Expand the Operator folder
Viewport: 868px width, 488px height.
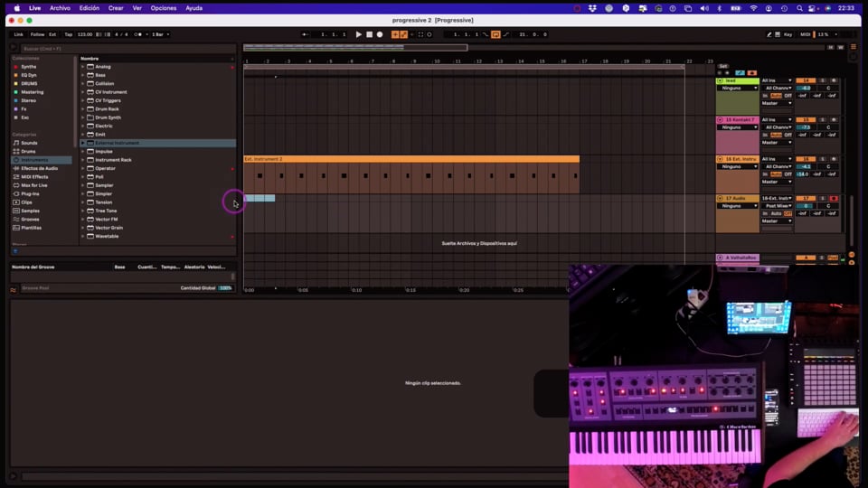coord(83,168)
